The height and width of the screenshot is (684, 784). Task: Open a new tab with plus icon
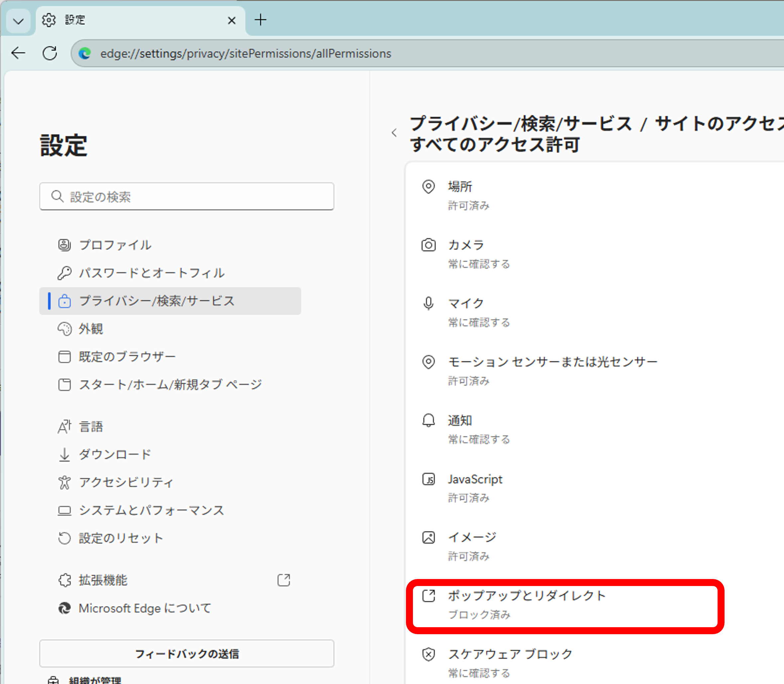pyautogui.click(x=260, y=20)
